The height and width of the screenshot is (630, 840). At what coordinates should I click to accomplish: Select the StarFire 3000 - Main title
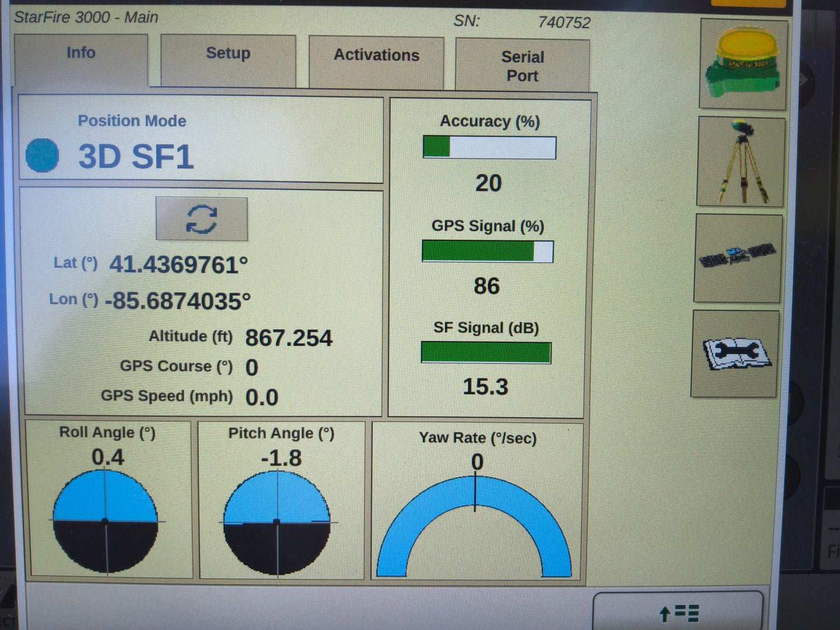[86, 17]
